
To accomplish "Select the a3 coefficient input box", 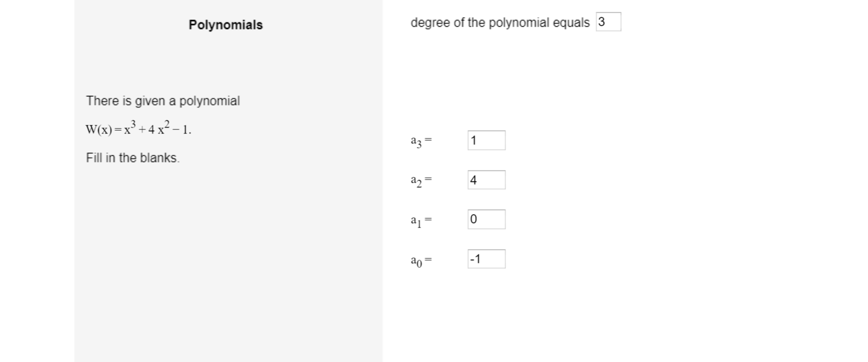I will click(486, 140).
